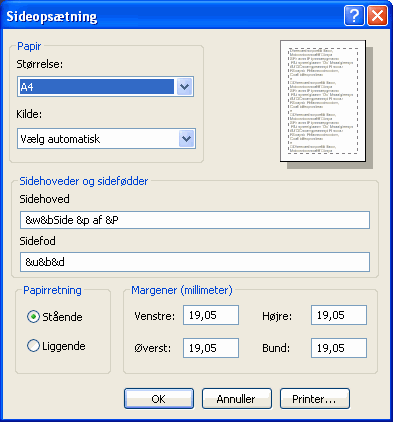The width and height of the screenshot is (393, 422).
Task: Click the Kilde: label
Action: tap(29, 114)
